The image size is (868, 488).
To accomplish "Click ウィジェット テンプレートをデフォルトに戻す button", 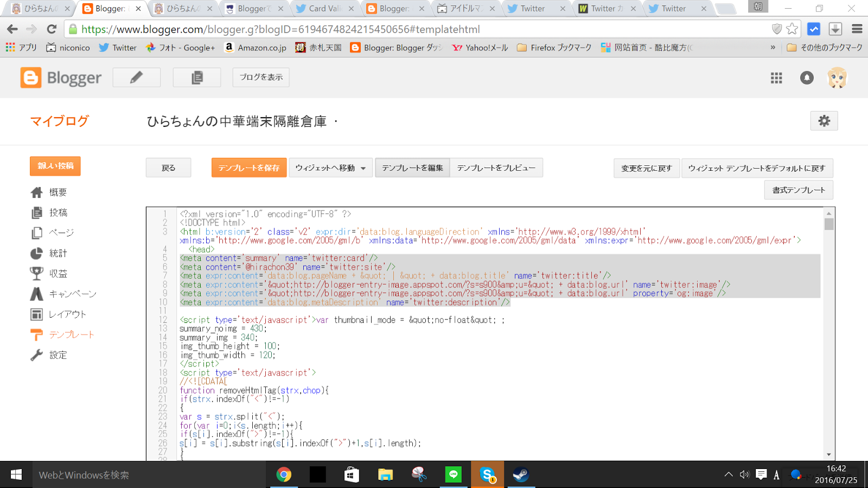I will [x=757, y=168].
